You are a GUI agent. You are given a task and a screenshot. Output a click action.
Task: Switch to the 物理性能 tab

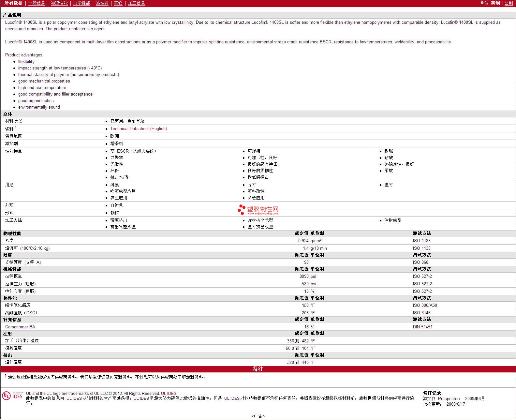click(59, 3)
